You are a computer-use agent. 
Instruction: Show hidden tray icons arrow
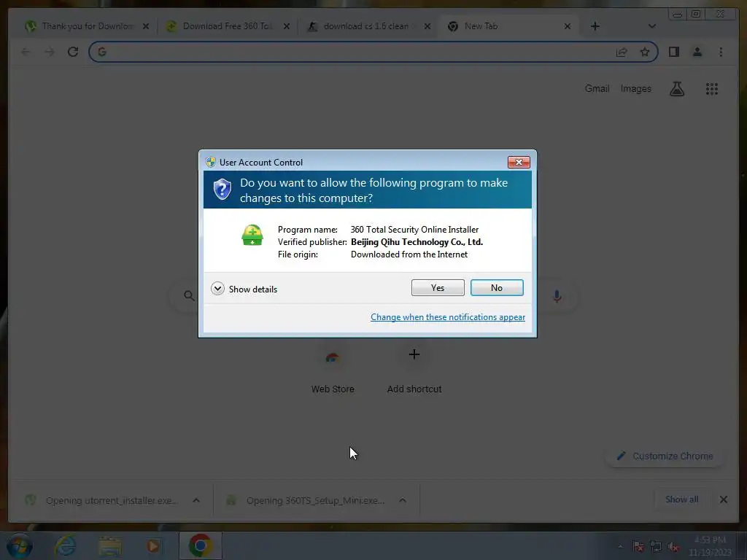[x=620, y=546]
